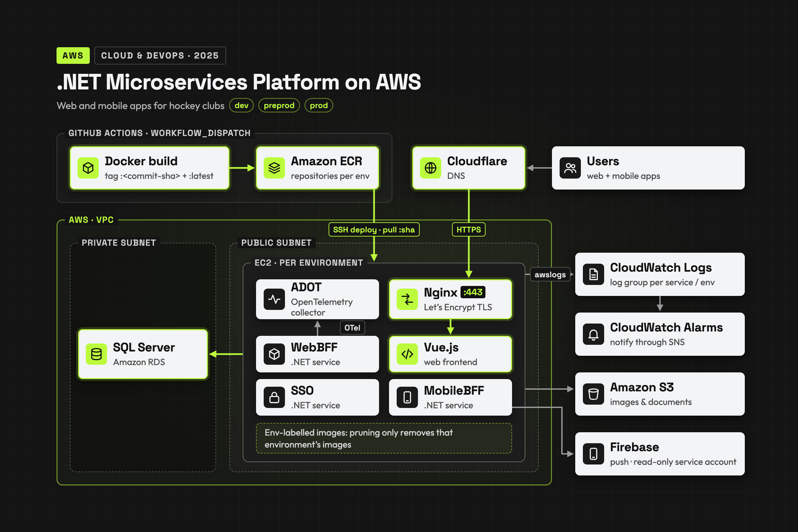Viewport: 798px width, 532px height.
Task: Click the .NET Microservices Platform on AWS title
Action: (x=239, y=82)
